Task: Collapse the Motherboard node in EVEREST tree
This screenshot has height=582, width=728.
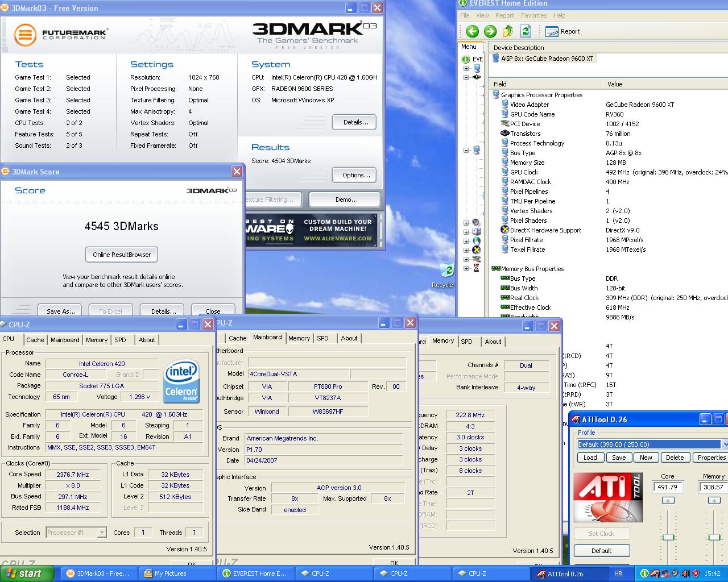Action: click(466, 77)
